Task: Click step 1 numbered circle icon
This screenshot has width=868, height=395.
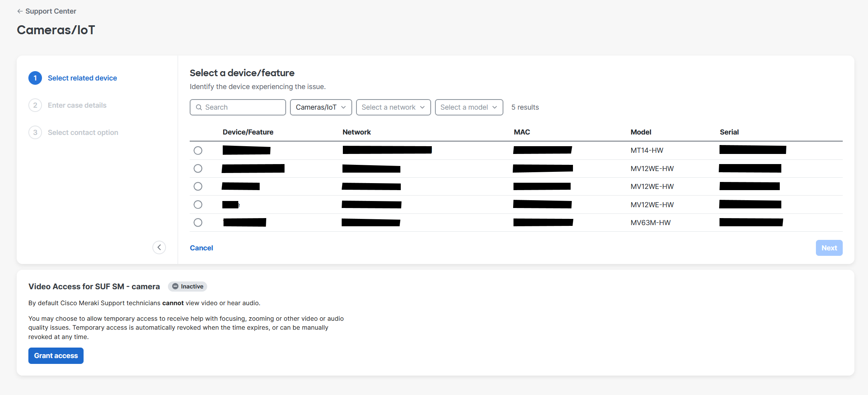Action: (35, 78)
